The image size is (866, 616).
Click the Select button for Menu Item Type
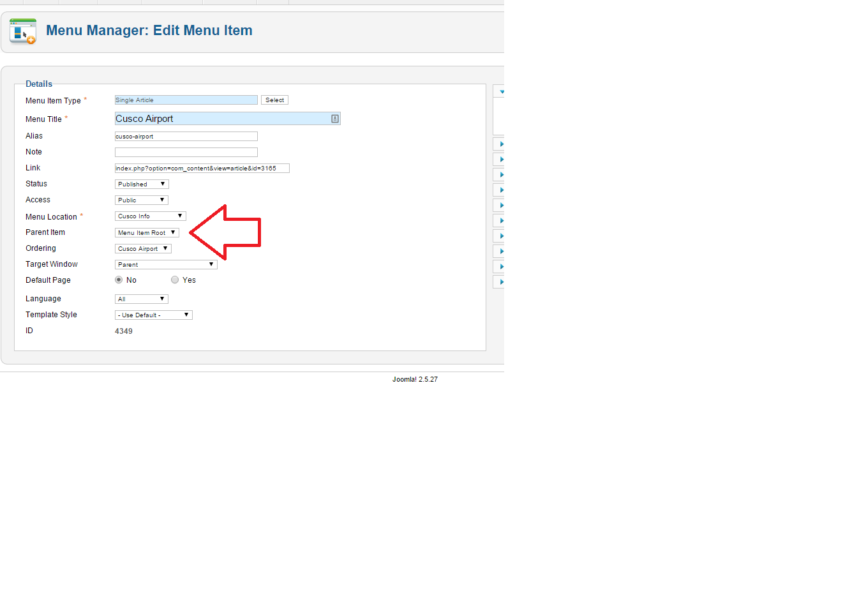[x=274, y=100]
